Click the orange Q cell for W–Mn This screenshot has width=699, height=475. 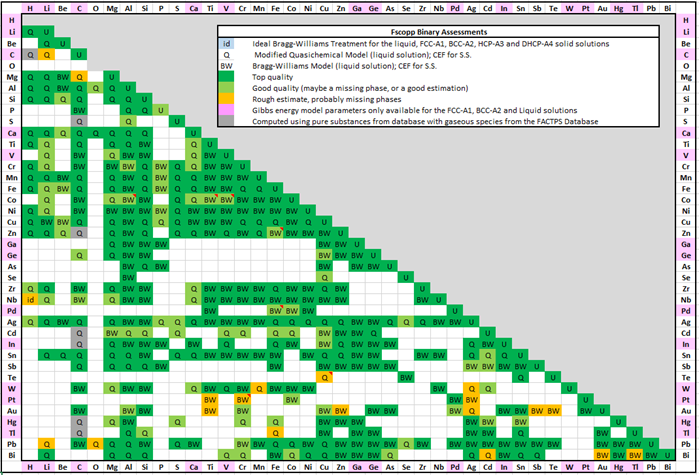point(260,388)
